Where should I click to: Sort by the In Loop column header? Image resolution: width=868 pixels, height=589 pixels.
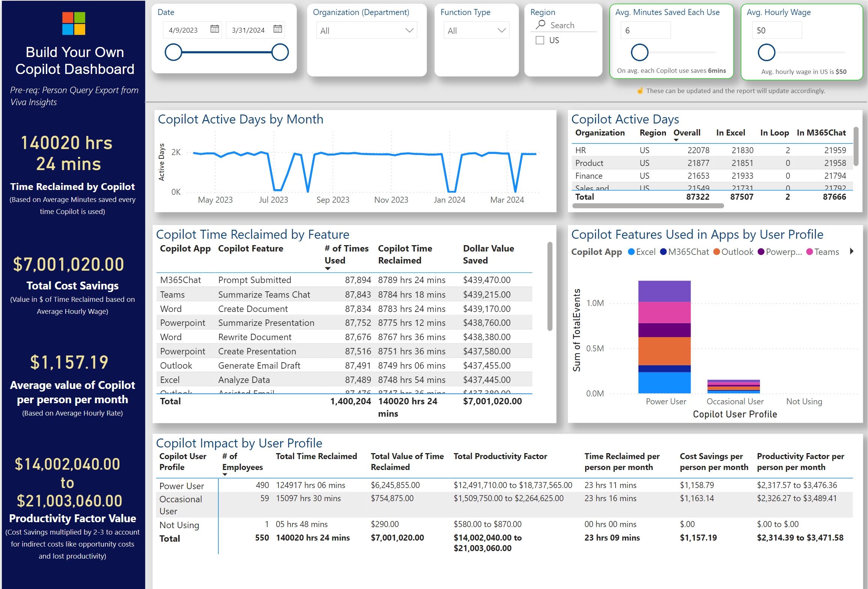[775, 133]
